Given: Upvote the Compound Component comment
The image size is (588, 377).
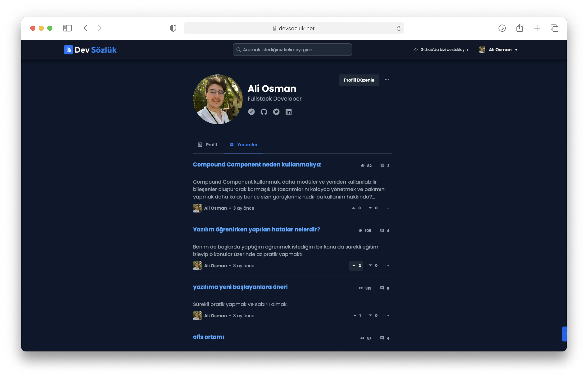Looking at the screenshot, I should pos(356,208).
